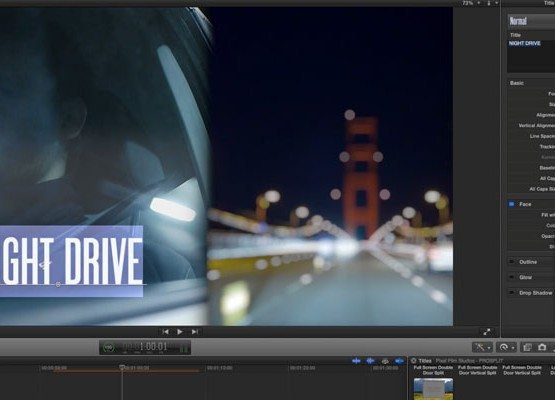
Task: Open the retime speedometer menu
Action: click(x=506, y=347)
